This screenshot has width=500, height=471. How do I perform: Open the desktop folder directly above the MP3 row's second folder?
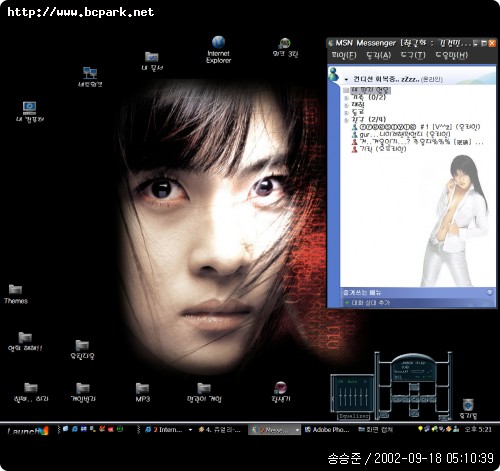click(x=82, y=350)
